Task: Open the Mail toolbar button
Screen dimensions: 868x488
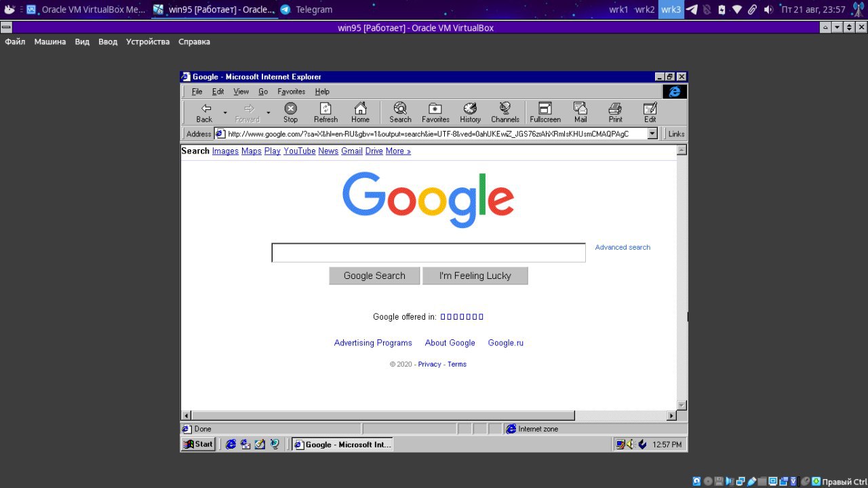Action: point(580,113)
